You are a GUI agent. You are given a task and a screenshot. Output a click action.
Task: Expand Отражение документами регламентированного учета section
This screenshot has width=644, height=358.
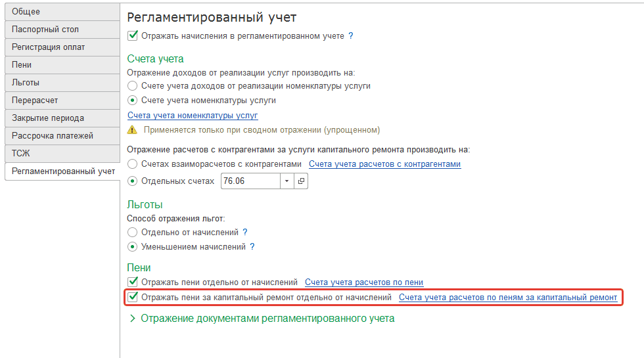pyautogui.click(x=132, y=319)
